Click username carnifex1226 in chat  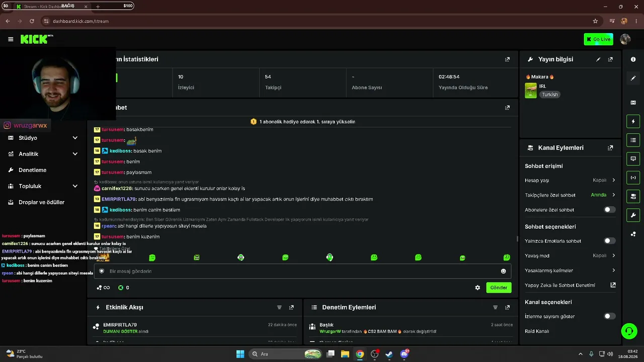(x=117, y=189)
